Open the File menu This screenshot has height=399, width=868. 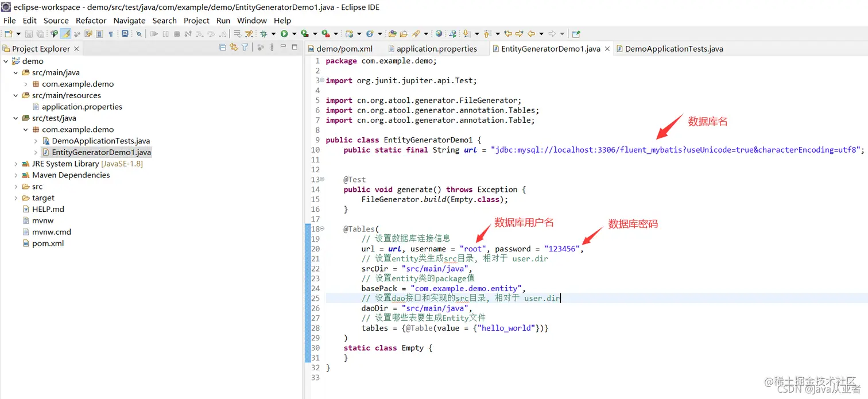(10, 20)
